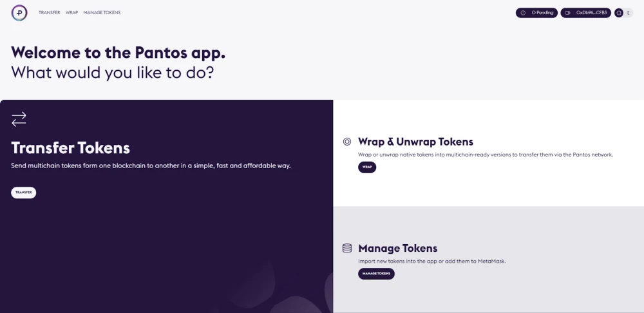Select the moon dark-mode icon
This screenshot has width=644, height=313.
click(629, 13)
